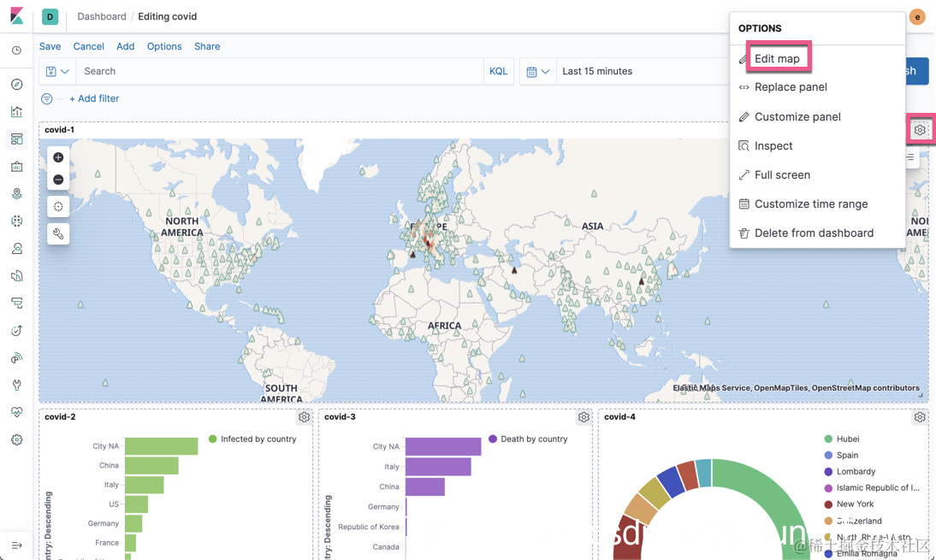Click the user avatar 'e'
Image resolution: width=936 pixels, height=560 pixels.
point(917,17)
